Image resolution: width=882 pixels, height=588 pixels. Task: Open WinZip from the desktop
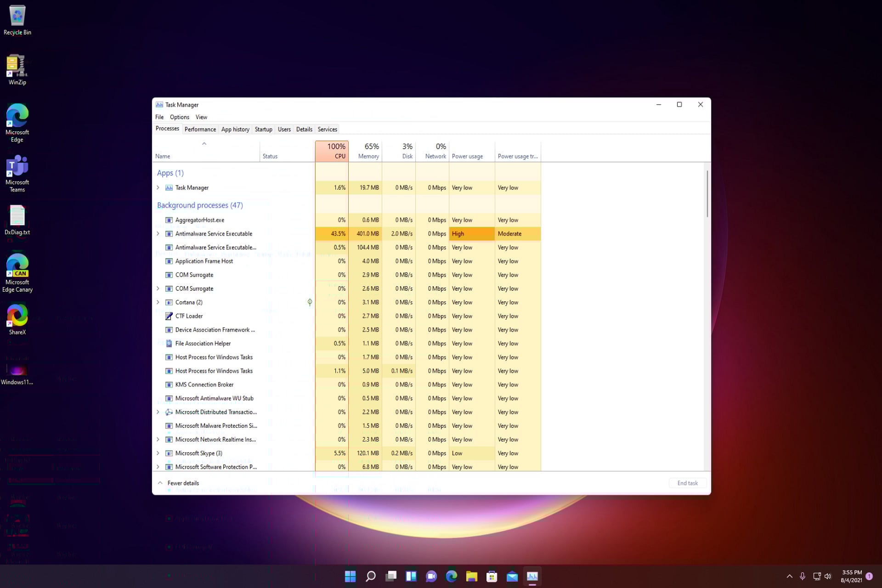click(17, 67)
